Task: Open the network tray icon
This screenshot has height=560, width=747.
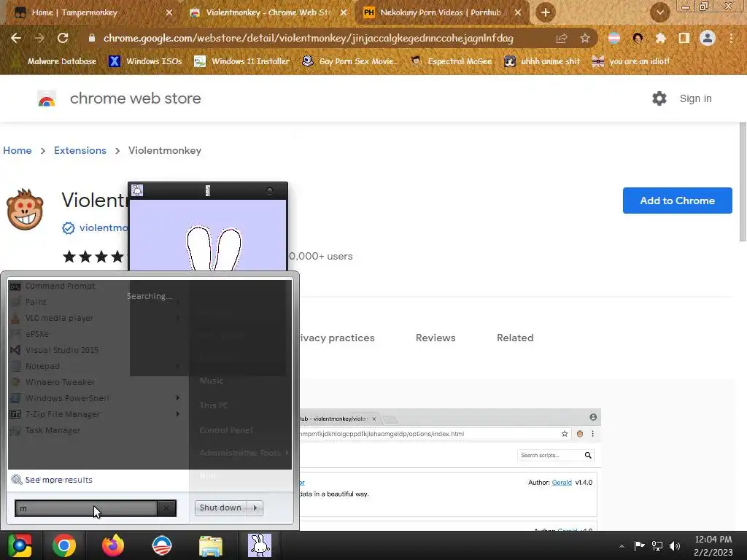Action: [x=657, y=545]
